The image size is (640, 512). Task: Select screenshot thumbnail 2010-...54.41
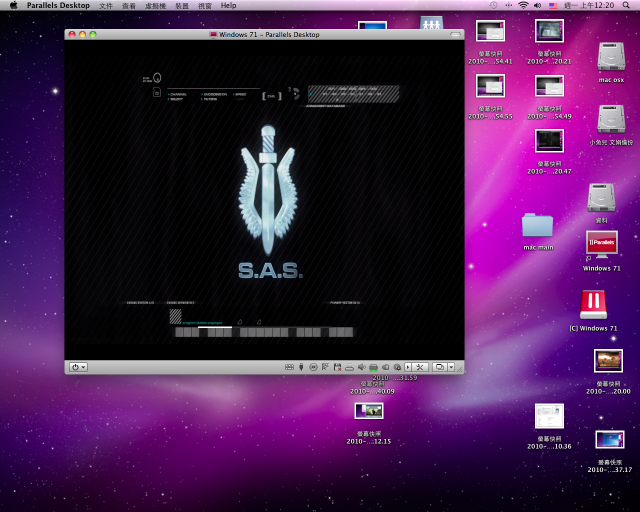coord(490,31)
